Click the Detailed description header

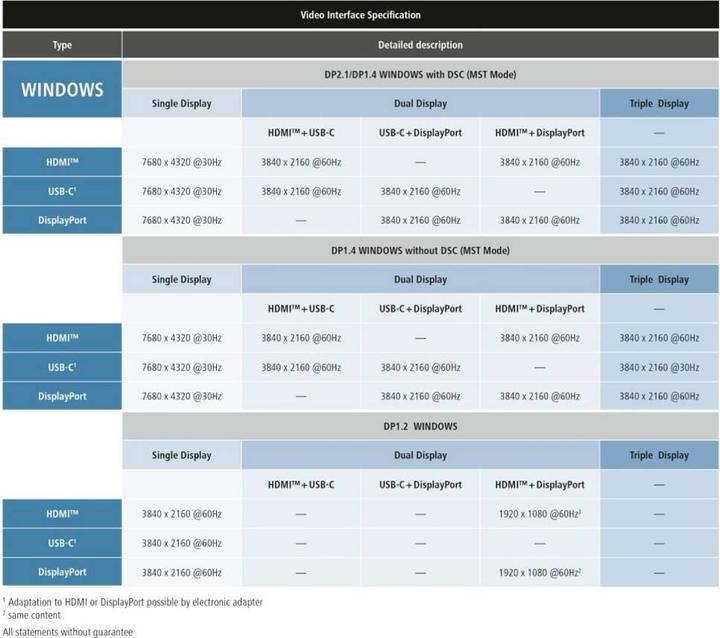pyautogui.click(x=420, y=45)
